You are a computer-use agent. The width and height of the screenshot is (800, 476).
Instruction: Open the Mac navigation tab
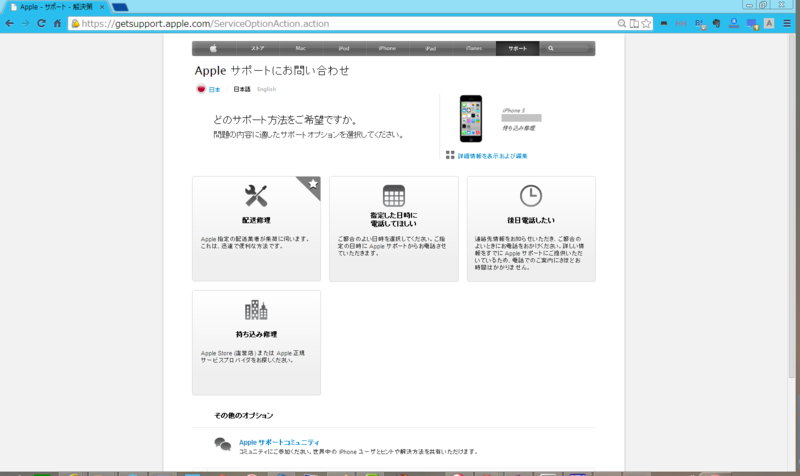tap(301, 48)
